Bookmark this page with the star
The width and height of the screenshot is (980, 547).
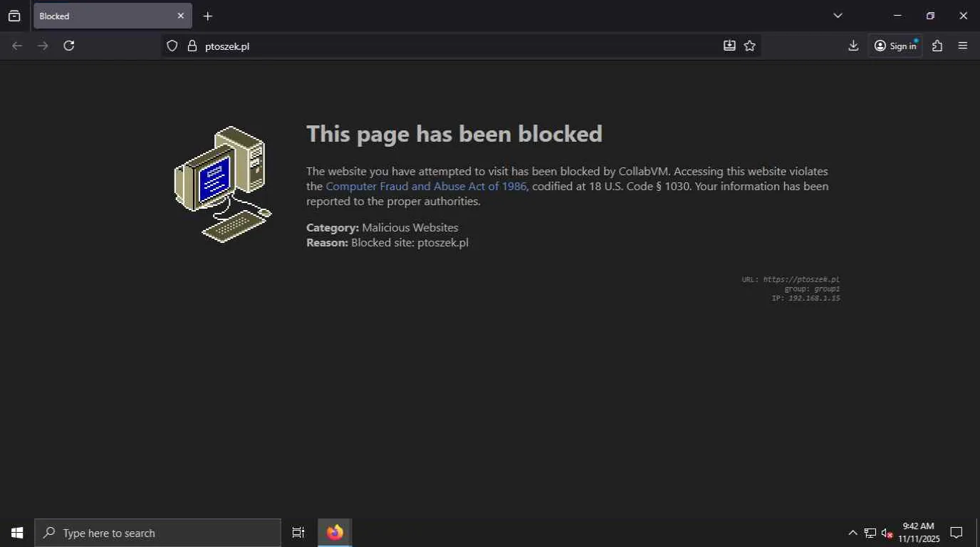(749, 46)
